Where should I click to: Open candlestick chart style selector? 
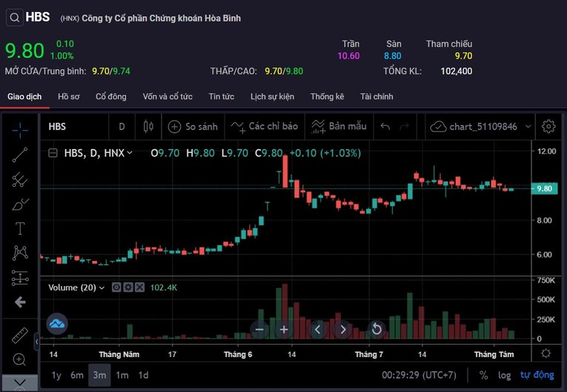(x=148, y=127)
